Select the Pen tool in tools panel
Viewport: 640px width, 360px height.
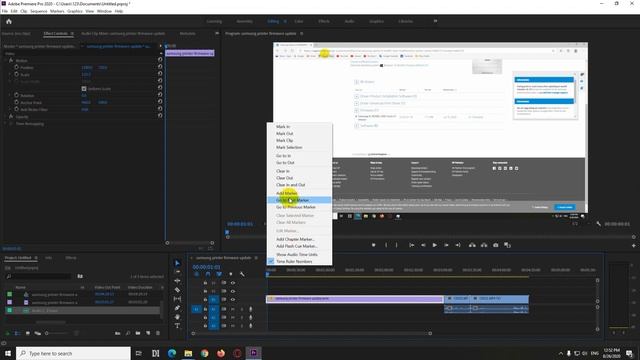177,308
